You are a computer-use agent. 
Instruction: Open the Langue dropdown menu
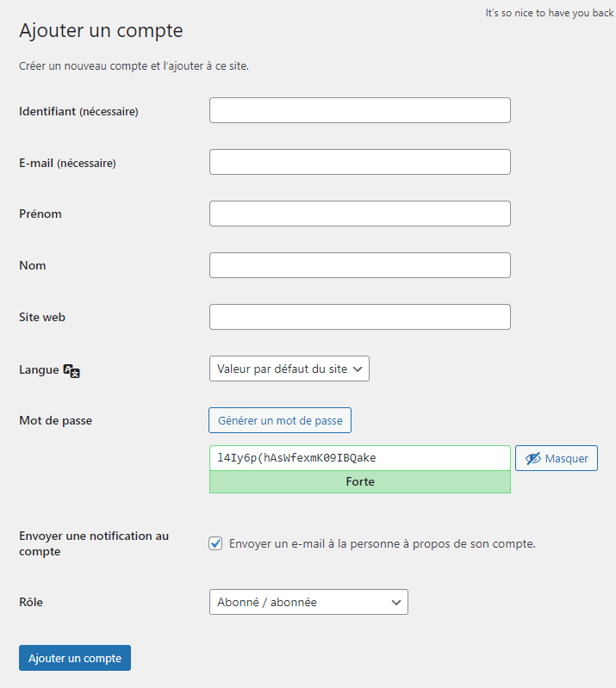289,369
